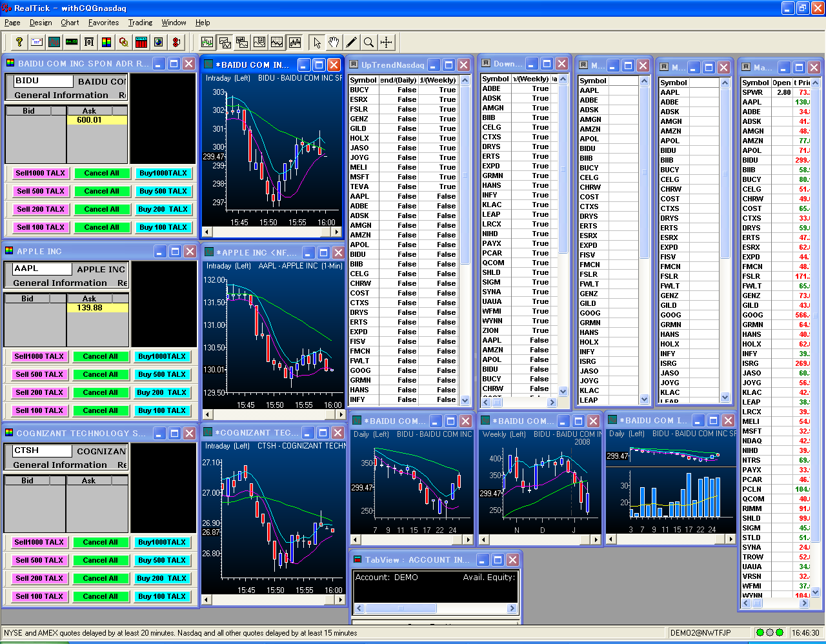Open the Favorites menu

tap(104, 23)
